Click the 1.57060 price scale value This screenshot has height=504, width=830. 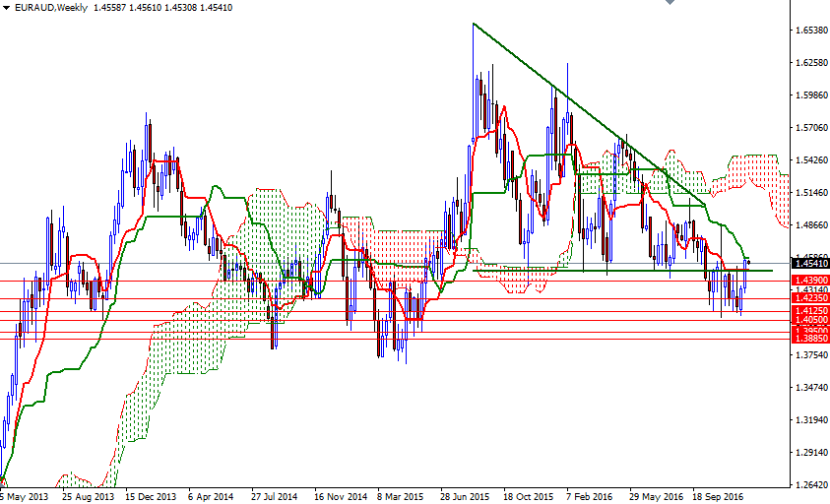812,128
